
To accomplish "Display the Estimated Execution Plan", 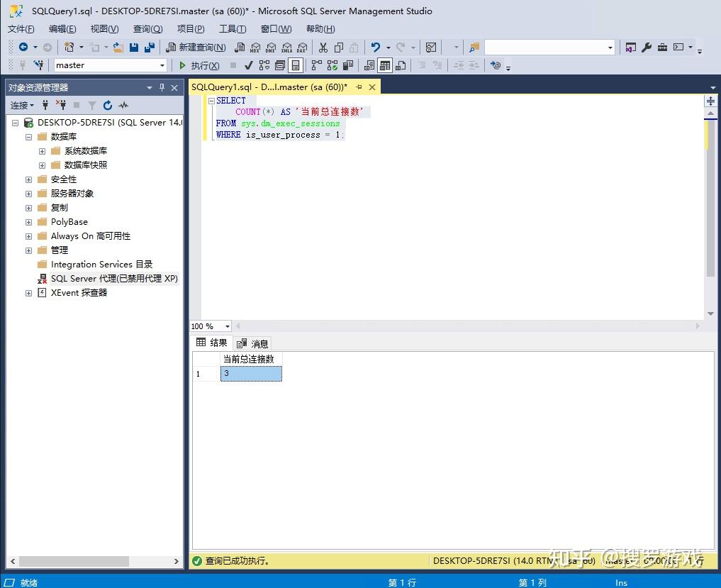I will pyautogui.click(x=264, y=65).
